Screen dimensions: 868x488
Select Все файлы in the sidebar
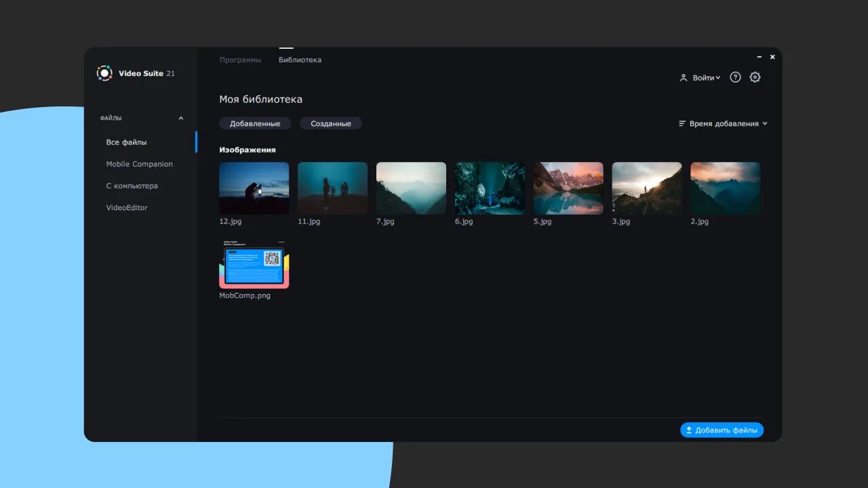[127, 142]
